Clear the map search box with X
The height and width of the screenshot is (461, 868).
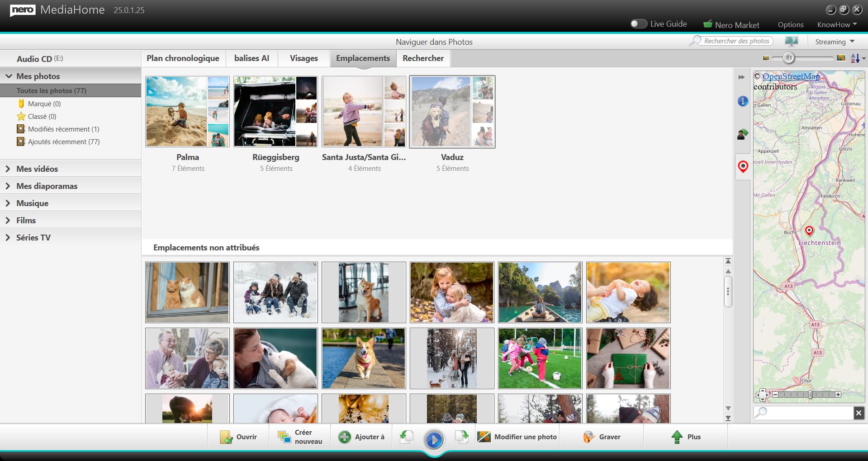[x=859, y=413]
